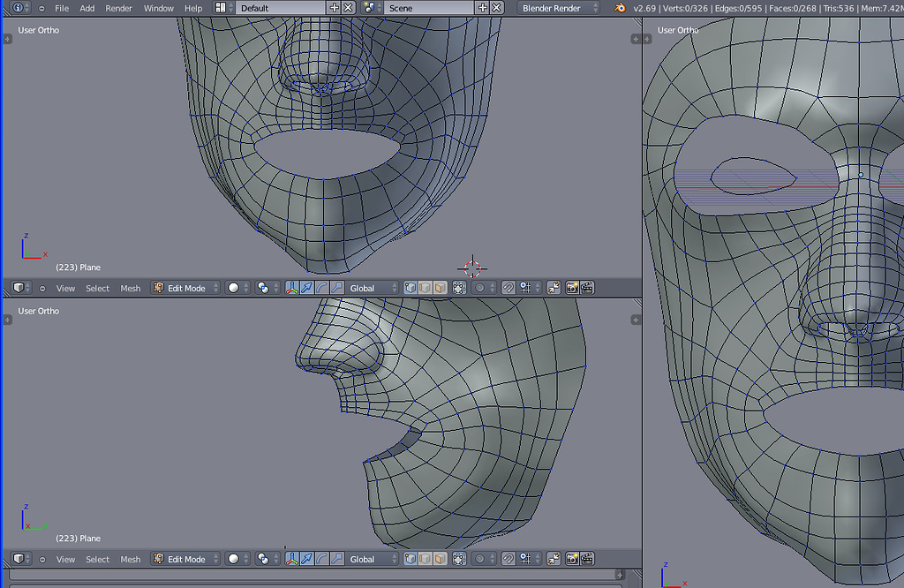Enable scale manipulator in front-view header
The width and height of the screenshot is (904, 588).
(337, 288)
